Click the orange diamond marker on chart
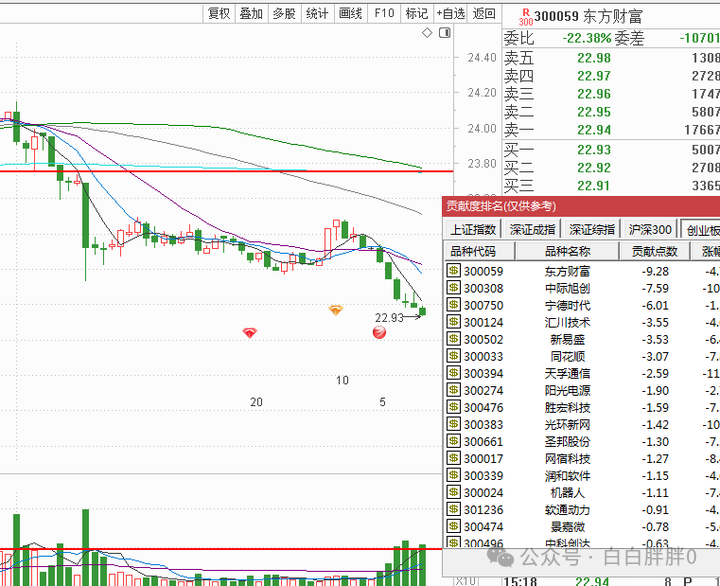Image resolution: width=720 pixels, height=586 pixels. (x=336, y=310)
